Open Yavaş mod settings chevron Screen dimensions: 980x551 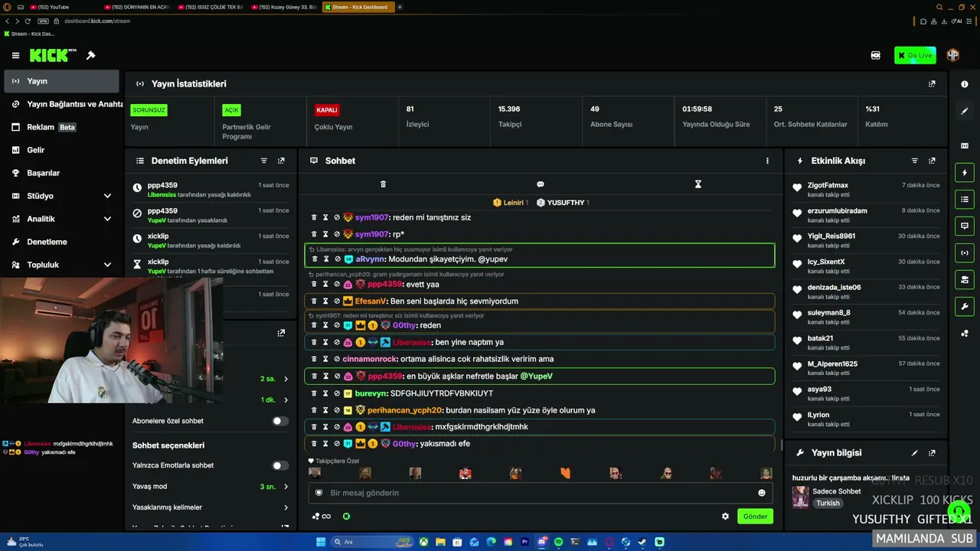286,487
